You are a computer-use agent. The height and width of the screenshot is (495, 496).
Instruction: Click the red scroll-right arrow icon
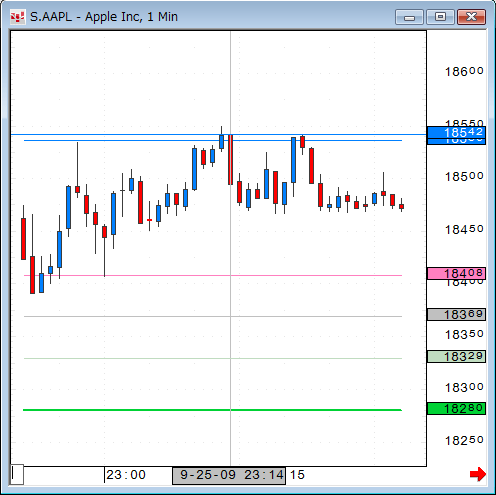point(477,474)
